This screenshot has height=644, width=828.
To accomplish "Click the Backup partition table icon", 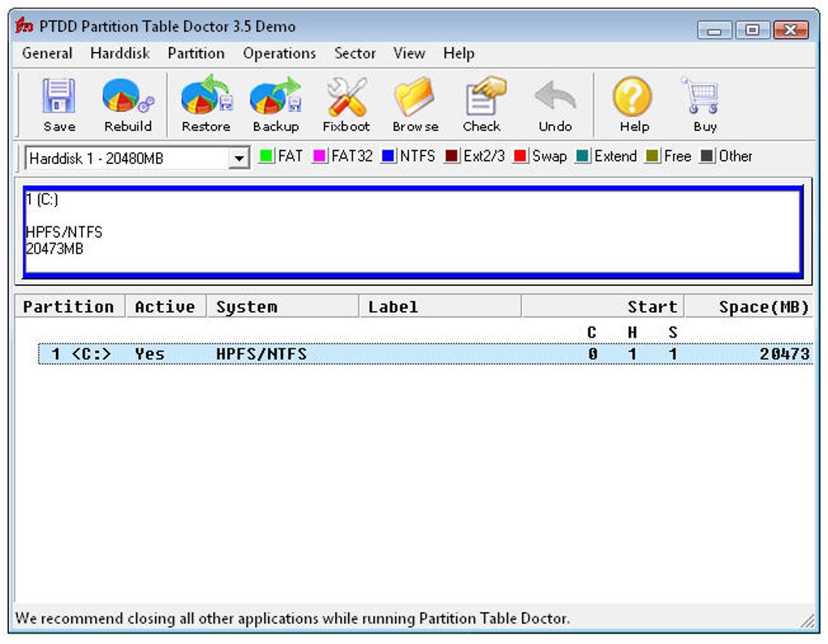I will click(276, 95).
